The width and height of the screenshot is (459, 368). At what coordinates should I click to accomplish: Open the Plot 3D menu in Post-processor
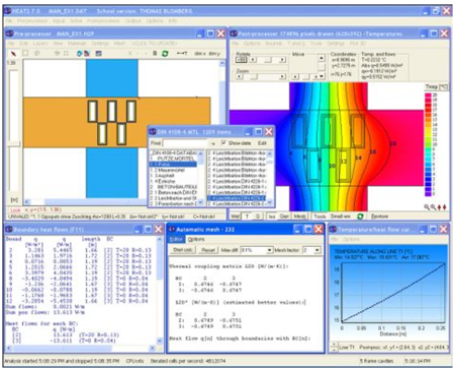(x=358, y=43)
